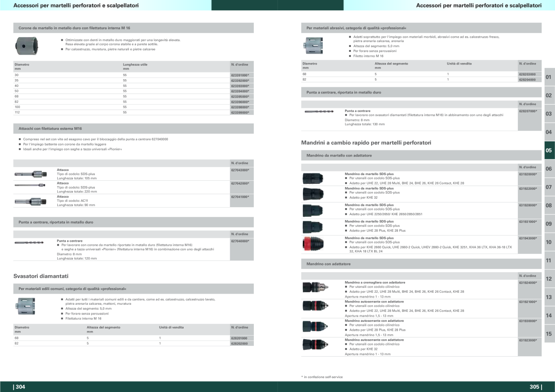
Task: Click the 'Corone da martello in metallo duro' header bar
Action: pos(133,28)
